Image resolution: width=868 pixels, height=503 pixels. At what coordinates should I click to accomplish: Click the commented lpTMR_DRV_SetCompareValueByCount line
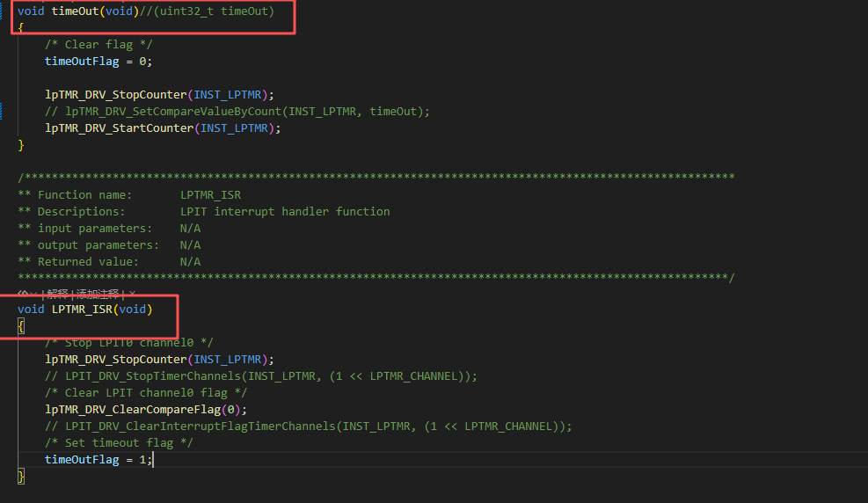[237, 112]
